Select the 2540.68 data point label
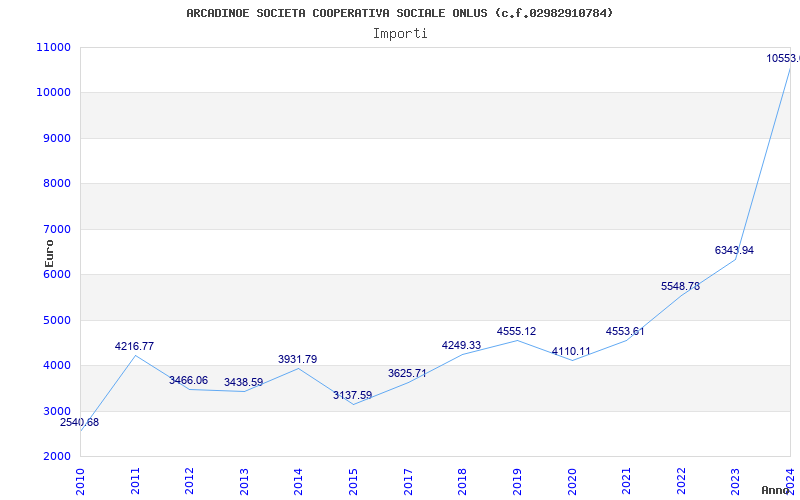 (x=79, y=422)
